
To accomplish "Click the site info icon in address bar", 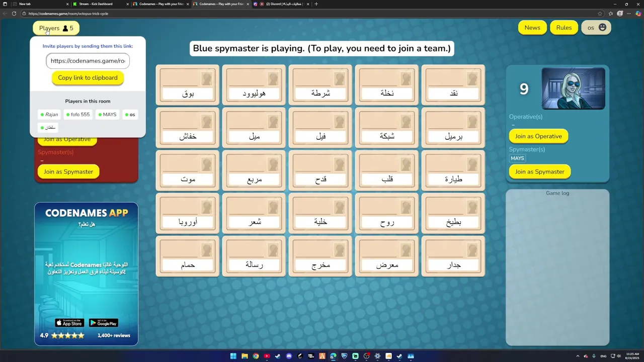I will pyautogui.click(x=24, y=14).
